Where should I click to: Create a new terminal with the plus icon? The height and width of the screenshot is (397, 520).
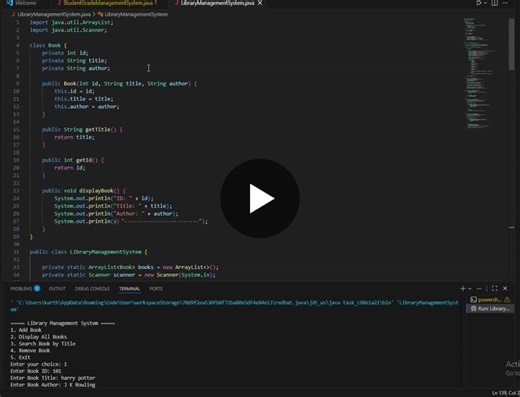[463, 288]
